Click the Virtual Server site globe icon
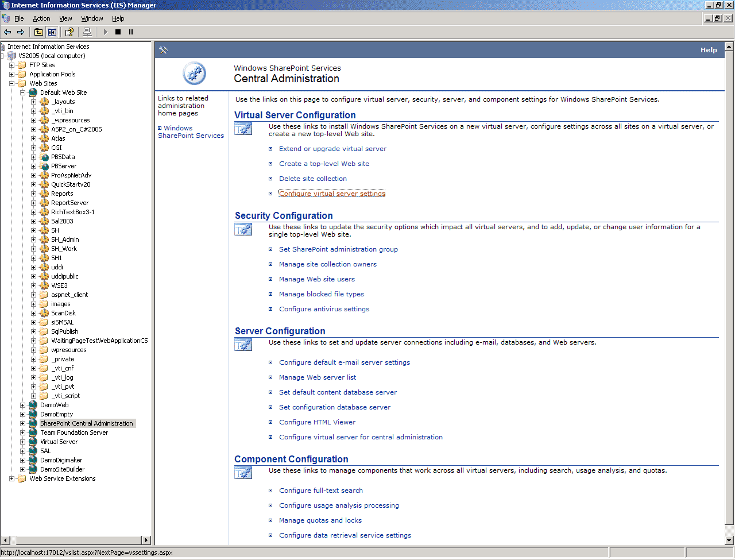Viewport: 735px width, 560px height. (x=33, y=442)
